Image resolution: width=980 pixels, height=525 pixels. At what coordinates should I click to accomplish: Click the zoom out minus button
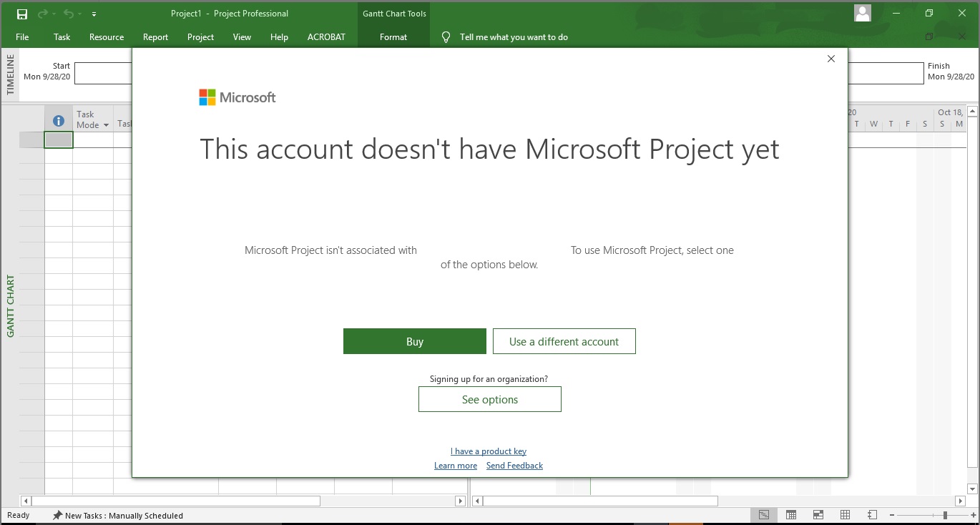point(891,515)
